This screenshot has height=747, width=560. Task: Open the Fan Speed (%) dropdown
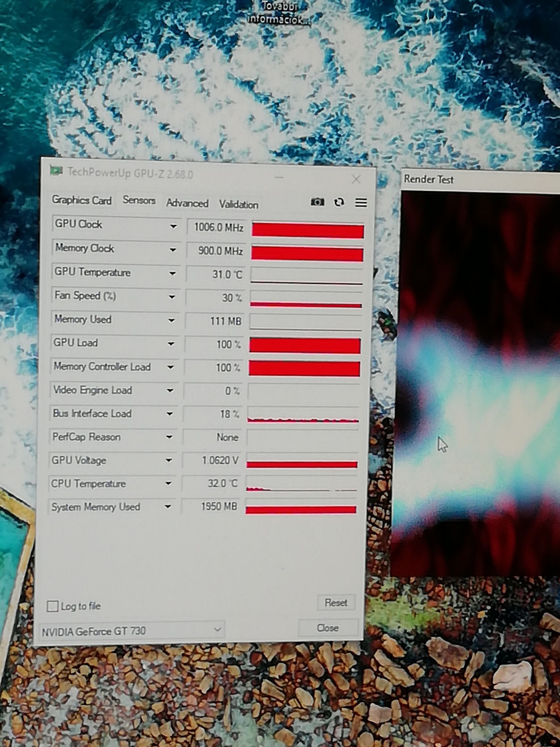171,297
